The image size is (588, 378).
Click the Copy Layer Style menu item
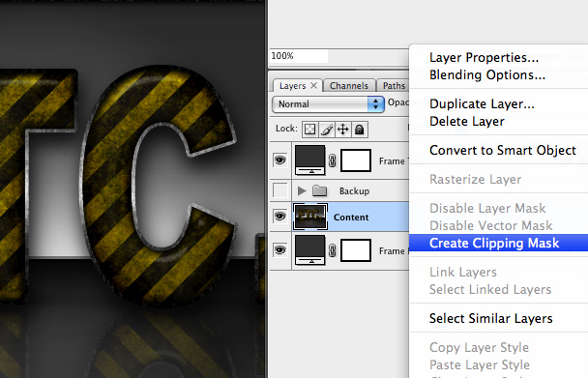[479, 347]
